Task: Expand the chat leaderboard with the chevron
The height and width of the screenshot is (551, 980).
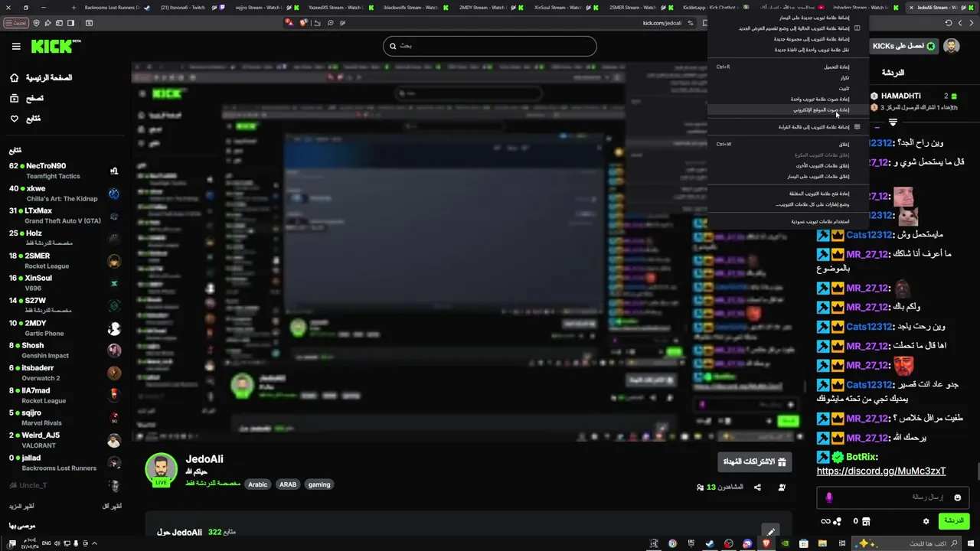Action: click(893, 122)
